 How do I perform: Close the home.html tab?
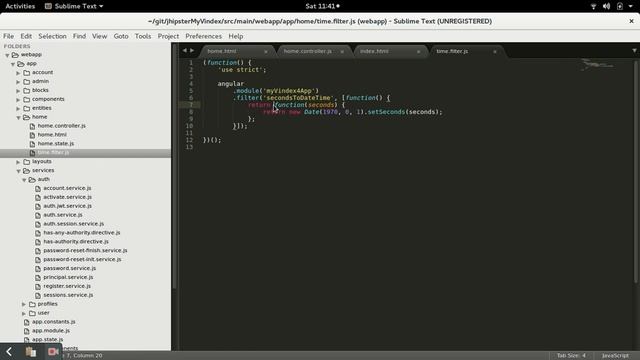tap(266, 52)
